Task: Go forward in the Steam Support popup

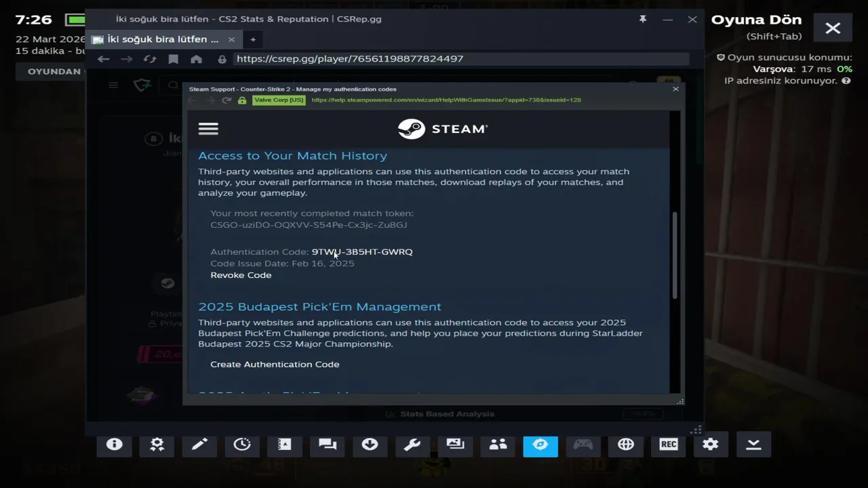Action: click(209, 100)
